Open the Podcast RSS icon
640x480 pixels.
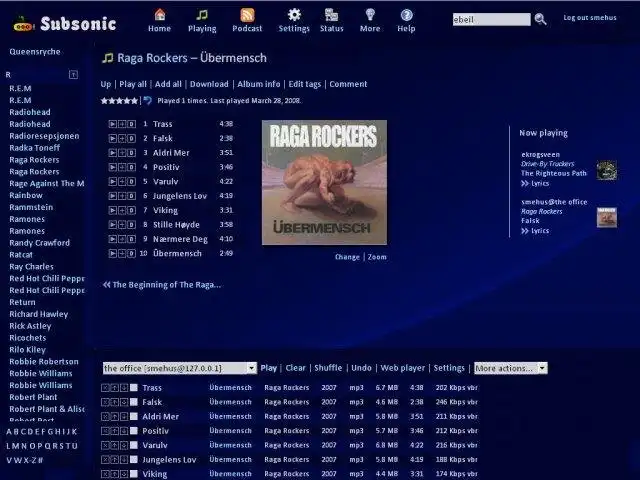247,15
